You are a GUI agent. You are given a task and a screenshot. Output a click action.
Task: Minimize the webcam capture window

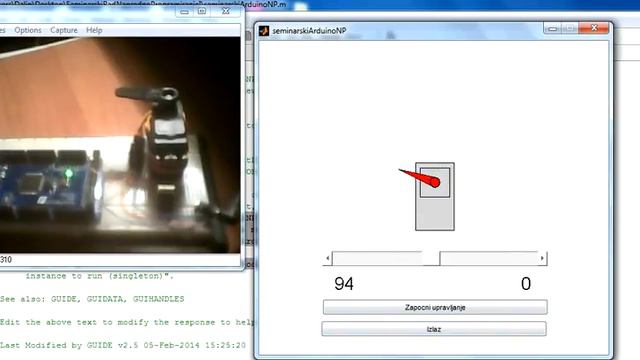[184, 12]
